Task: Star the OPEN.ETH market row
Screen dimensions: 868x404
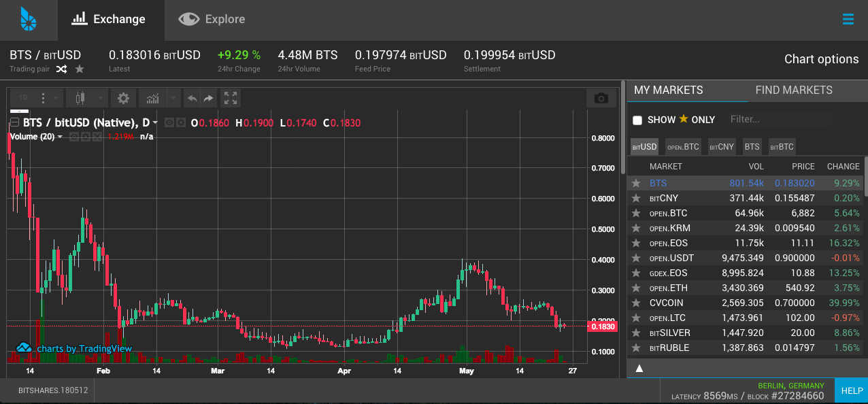Action: point(636,288)
